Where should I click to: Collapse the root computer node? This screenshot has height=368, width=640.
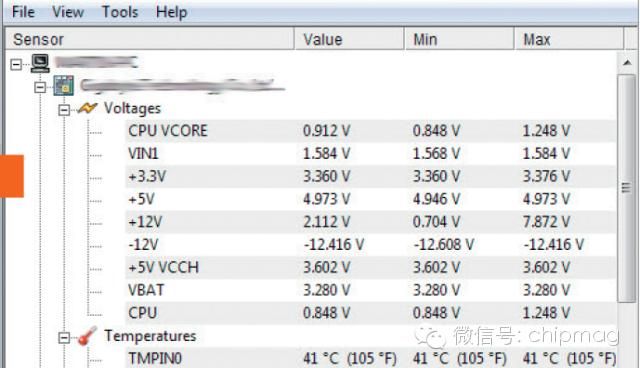[16, 64]
